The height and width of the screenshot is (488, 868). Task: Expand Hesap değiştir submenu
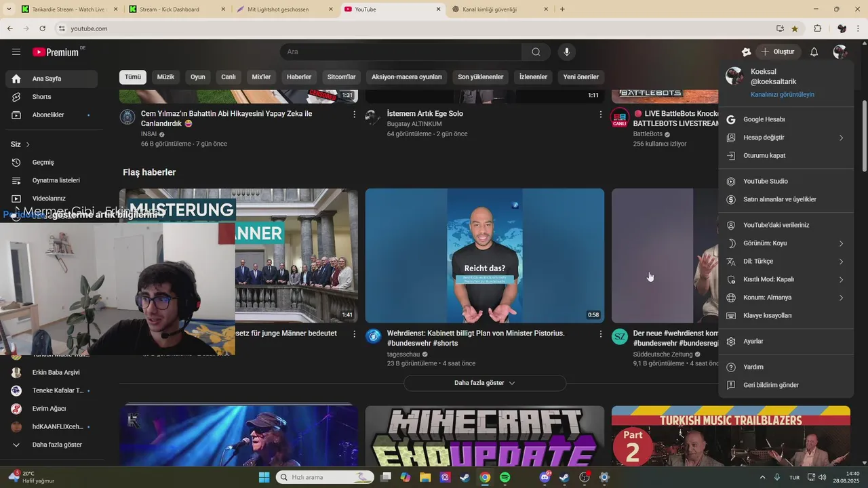pos(786,138)
